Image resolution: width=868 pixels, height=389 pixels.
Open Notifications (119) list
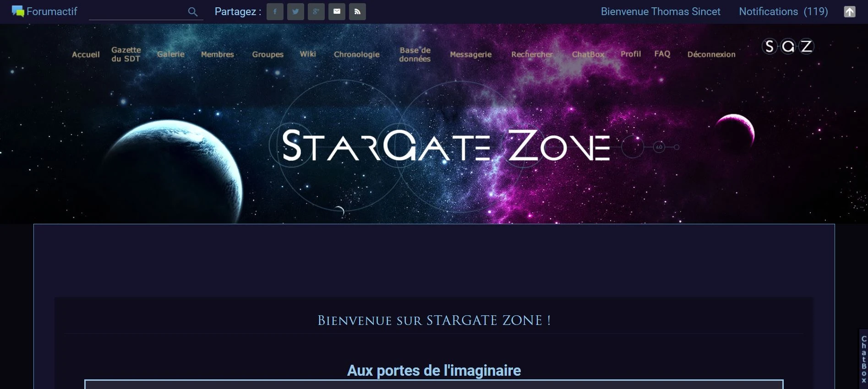(x=783, y=11)
